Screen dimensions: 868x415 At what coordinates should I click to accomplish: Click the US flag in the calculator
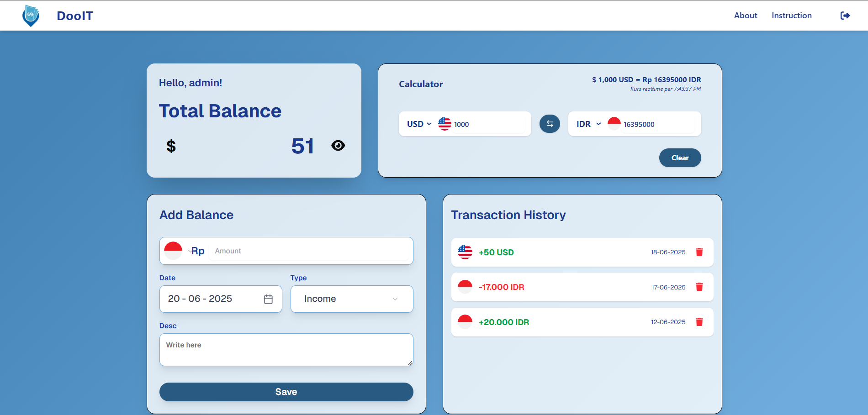coord(445,124)
